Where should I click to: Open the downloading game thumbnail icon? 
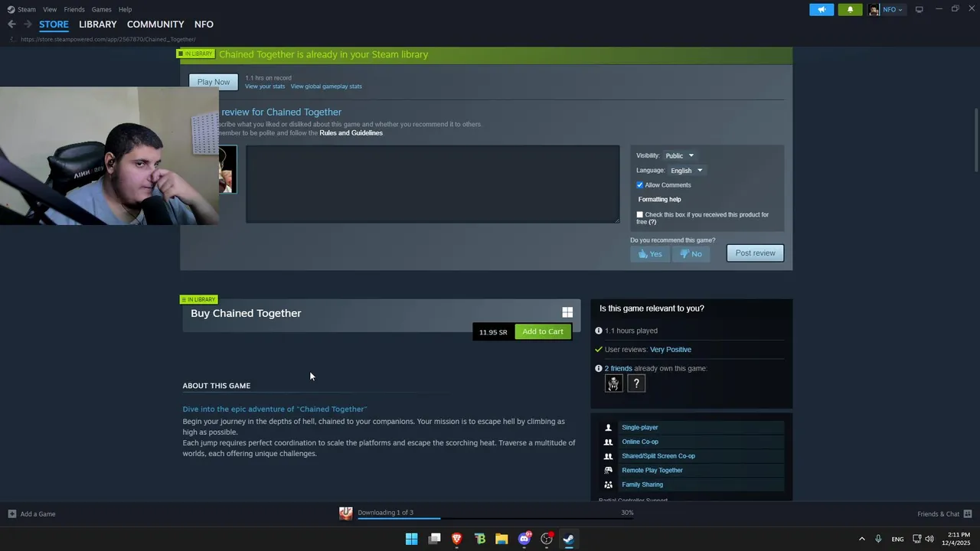click(x=346, y=514)
